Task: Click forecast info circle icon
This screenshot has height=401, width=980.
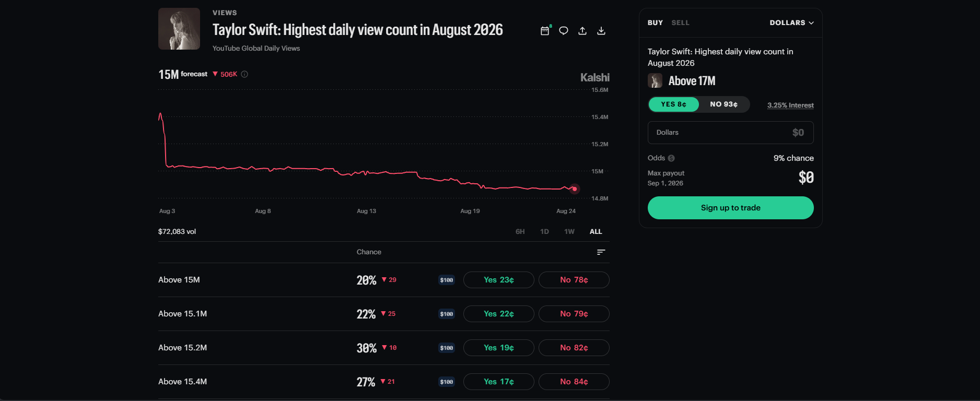Action: coord(244,74)
